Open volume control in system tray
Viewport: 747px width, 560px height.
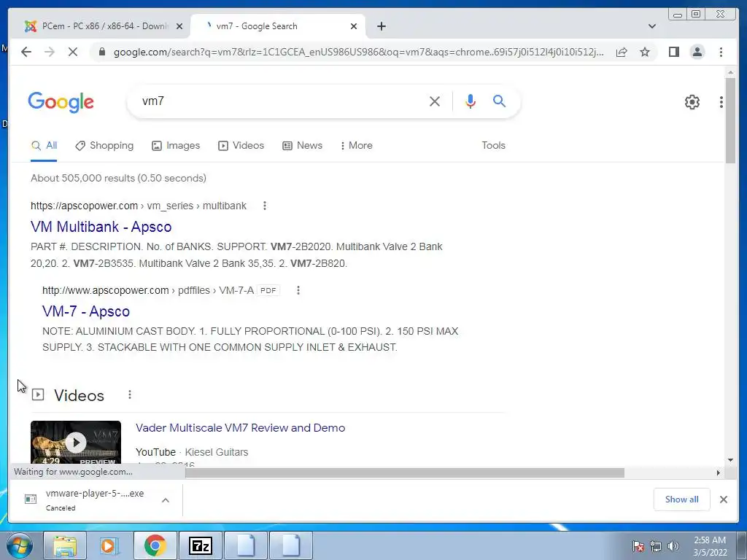673,546
